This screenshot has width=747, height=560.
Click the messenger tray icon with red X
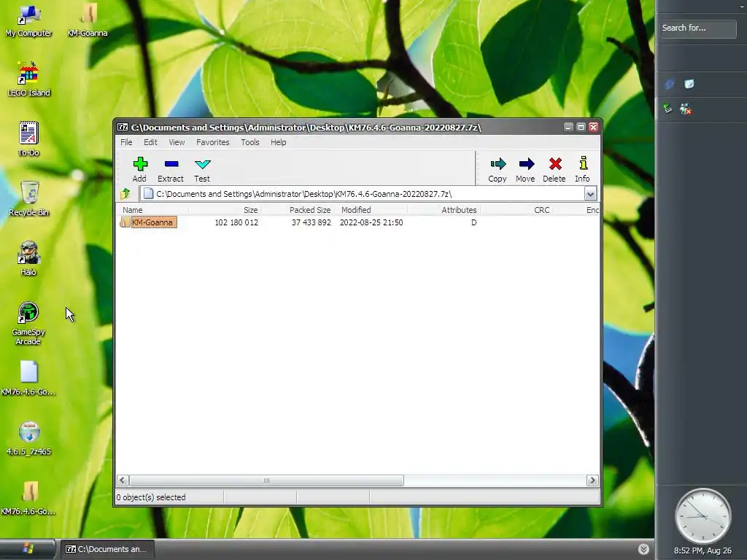(x=686, y=109)
